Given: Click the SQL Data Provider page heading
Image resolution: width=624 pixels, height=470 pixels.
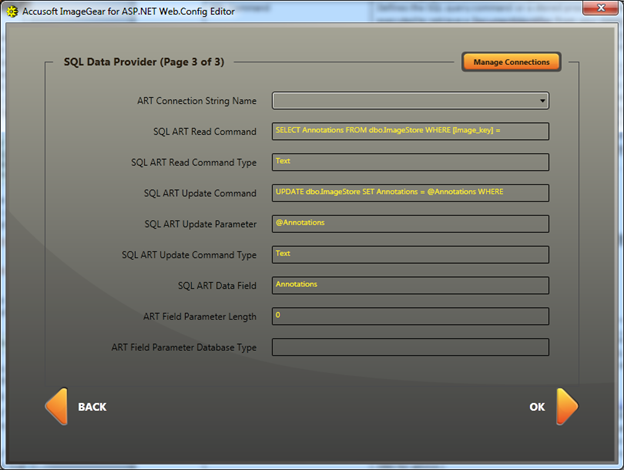Looking at the screenshot, I should point(143,62).
